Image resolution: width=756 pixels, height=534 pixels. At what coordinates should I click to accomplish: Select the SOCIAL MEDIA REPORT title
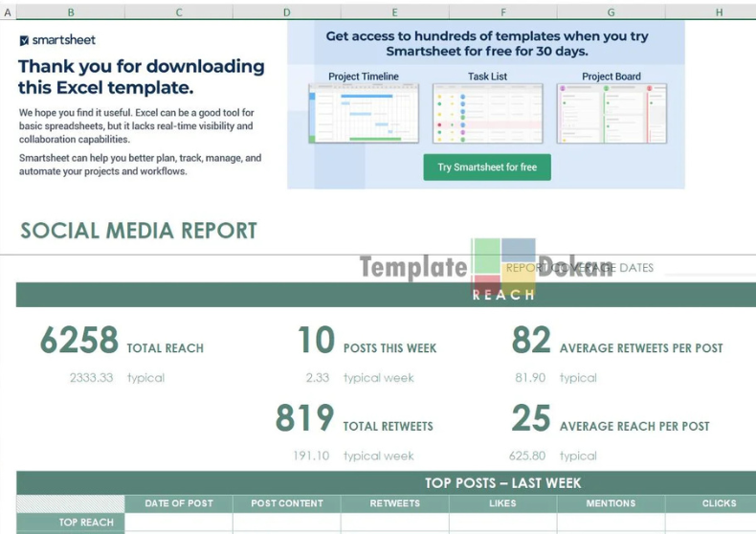click(139, 231)
